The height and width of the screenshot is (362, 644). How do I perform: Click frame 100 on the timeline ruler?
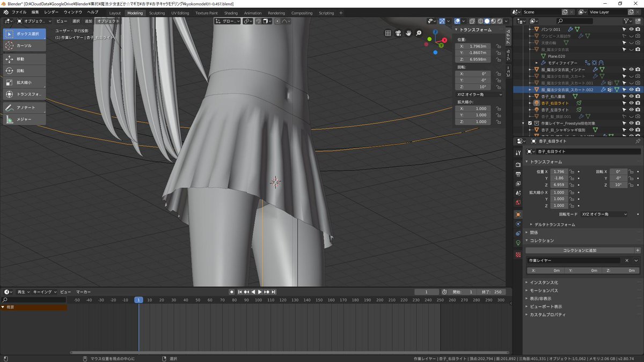259,300
